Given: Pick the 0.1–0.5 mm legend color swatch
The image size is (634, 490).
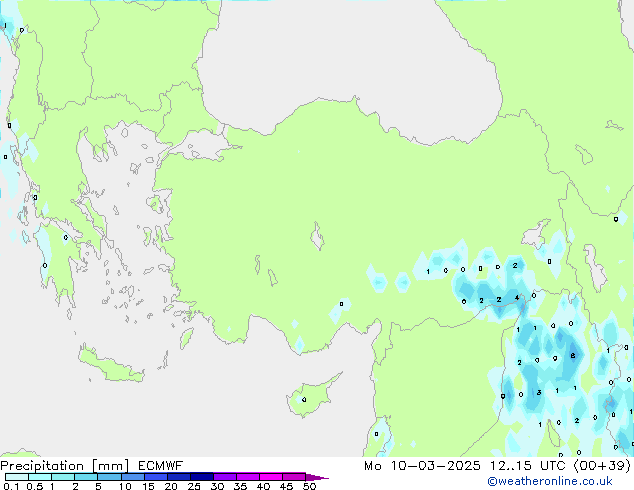Looking at the screenshot, I should pos(17,477).
